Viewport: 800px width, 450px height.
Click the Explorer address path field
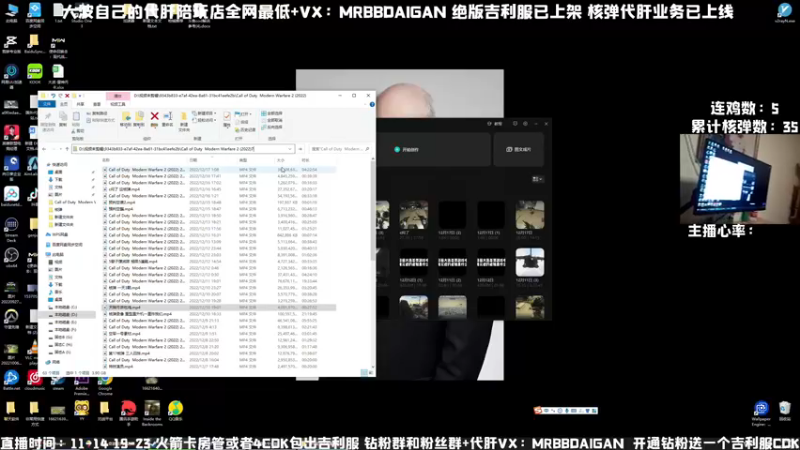pos(183,149)
